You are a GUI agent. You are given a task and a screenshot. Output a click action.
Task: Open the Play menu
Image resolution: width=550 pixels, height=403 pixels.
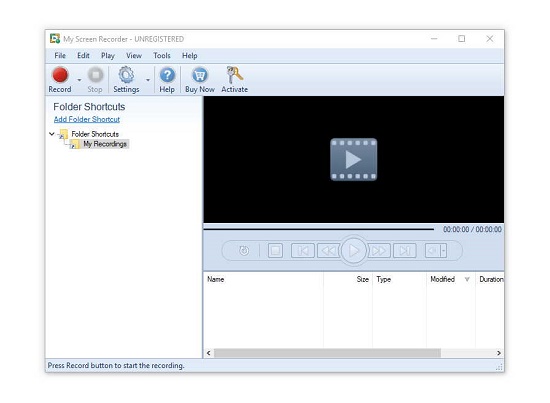point(108,55)
